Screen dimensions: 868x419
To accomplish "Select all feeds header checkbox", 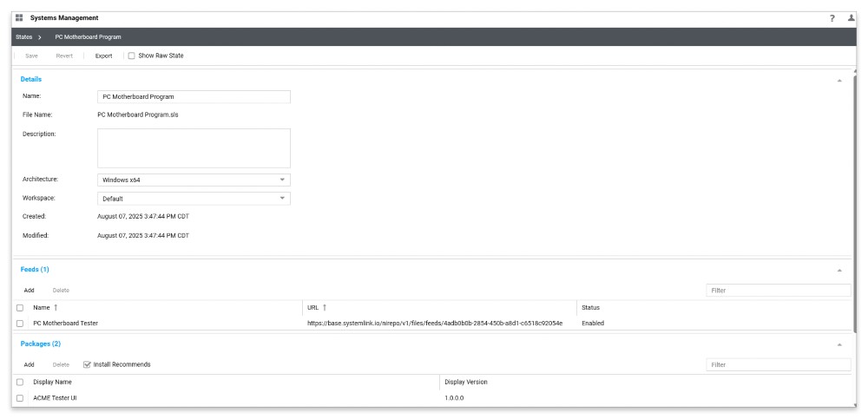I will click(x=20, y=308).
